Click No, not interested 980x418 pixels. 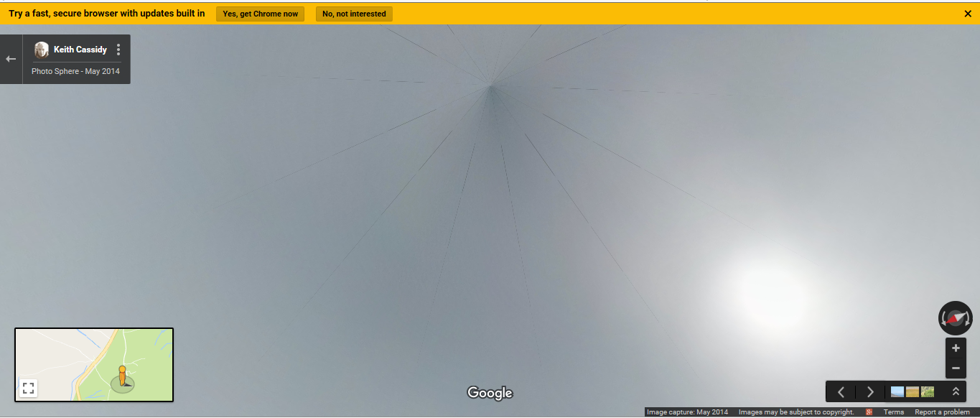(354, 14)
